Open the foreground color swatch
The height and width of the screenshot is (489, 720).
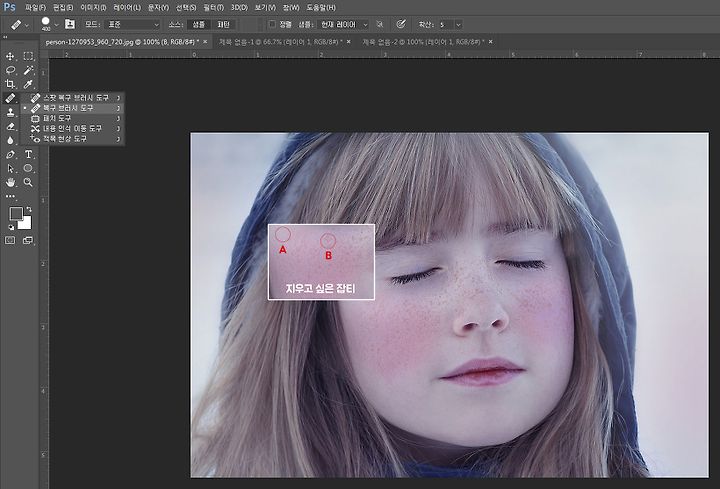click(16, 213)
